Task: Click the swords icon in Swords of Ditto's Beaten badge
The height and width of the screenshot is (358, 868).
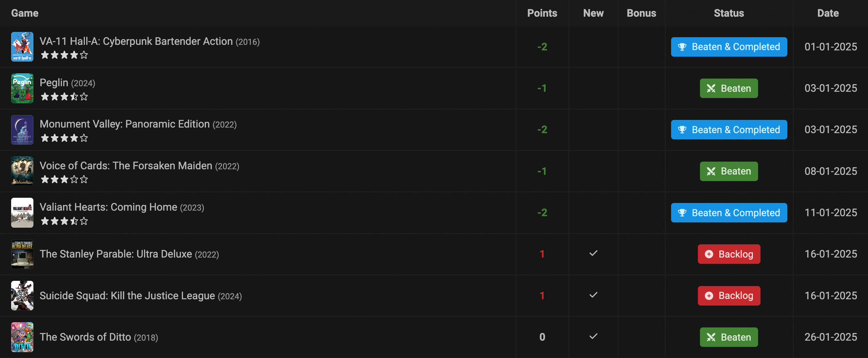Action: [711, 337]
